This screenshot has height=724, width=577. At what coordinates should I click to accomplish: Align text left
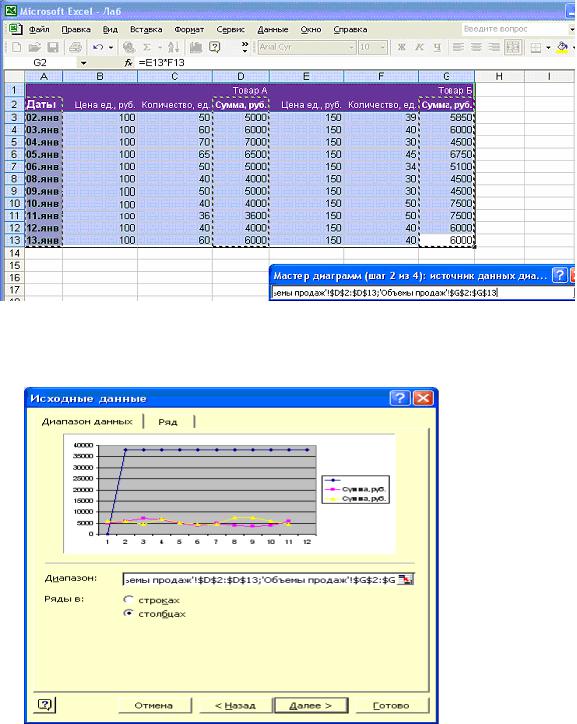click(458, 47)
